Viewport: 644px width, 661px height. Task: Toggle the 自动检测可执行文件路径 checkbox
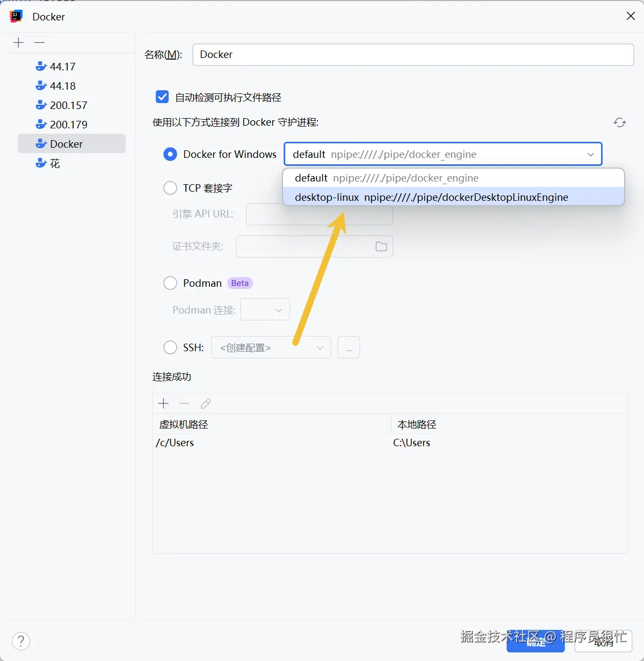[162, 97]
